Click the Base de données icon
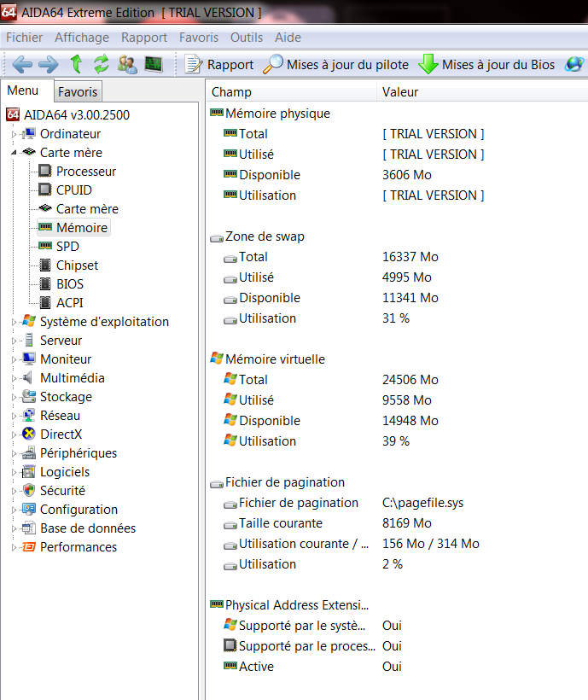Viewport: 588px width, 700px height. coord(28,528)
